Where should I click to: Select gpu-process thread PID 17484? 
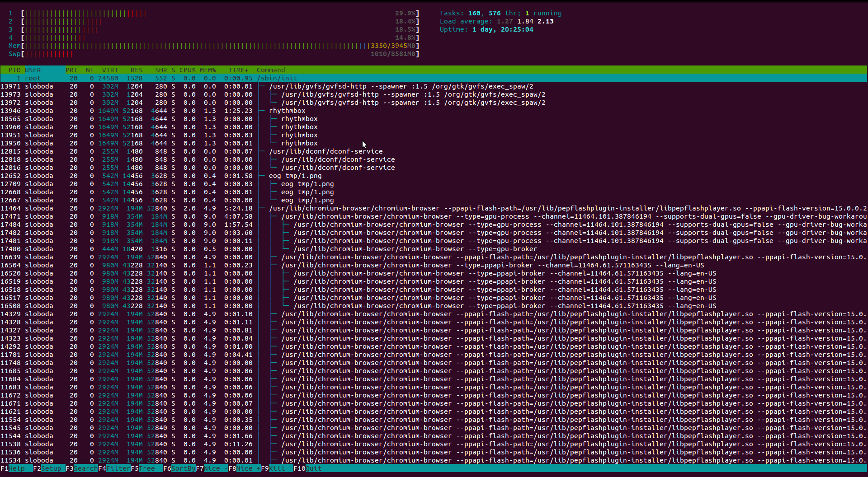(x=434, y=224)
